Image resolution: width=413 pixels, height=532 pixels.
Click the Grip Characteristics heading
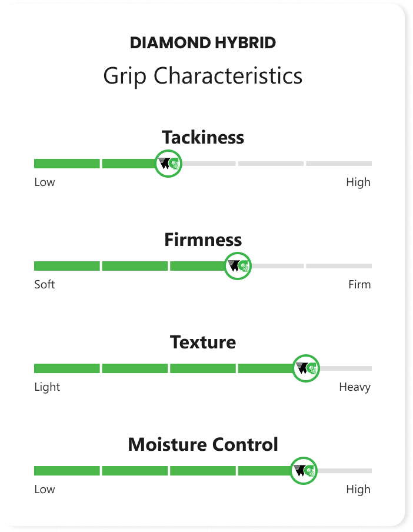point(203,75)
